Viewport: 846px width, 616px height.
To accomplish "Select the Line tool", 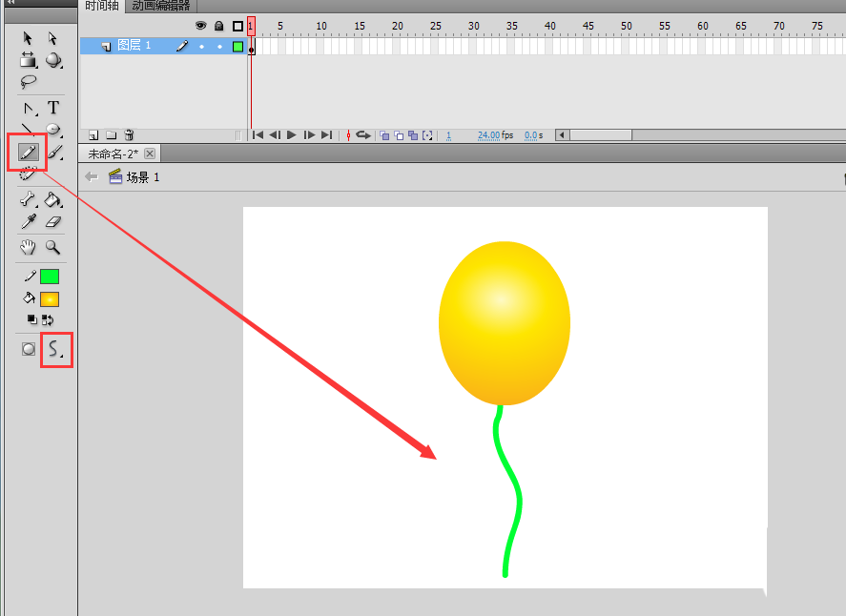I will (x=27, y=129).
